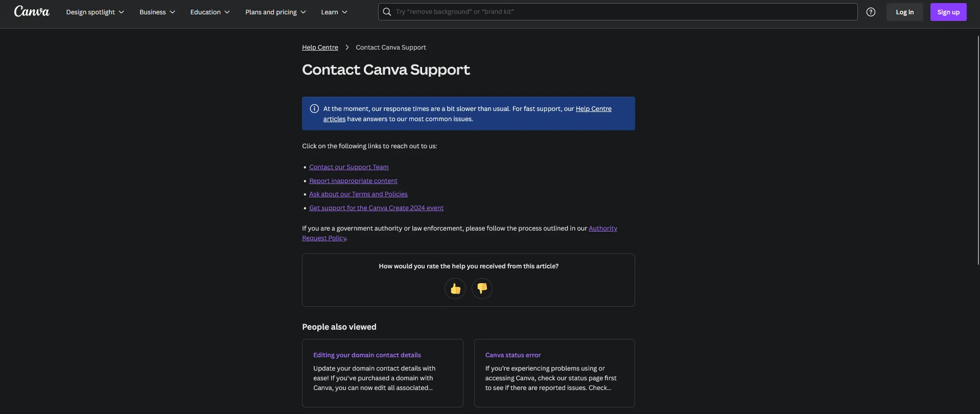Click the breadcrumb chevron separator
Screen dimensions: 980x414
[x=347, y=48]
